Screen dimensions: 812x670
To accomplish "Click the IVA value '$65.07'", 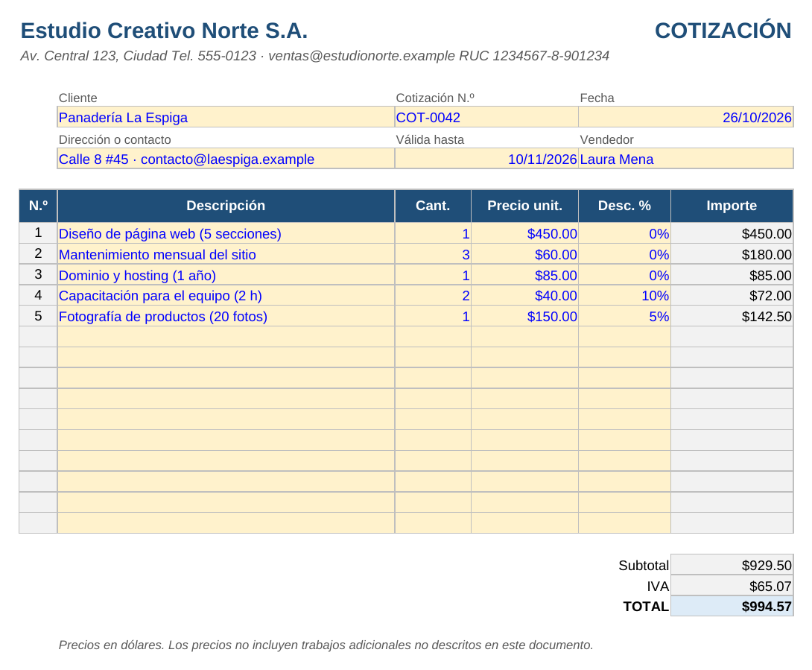I will coord(732,586).
